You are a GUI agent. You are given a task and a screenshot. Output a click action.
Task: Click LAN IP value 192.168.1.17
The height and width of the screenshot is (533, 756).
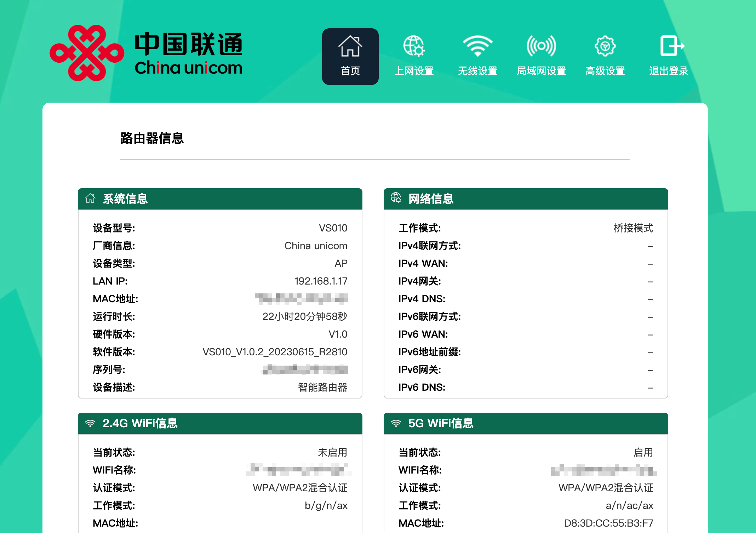click(x=321, y=281)
